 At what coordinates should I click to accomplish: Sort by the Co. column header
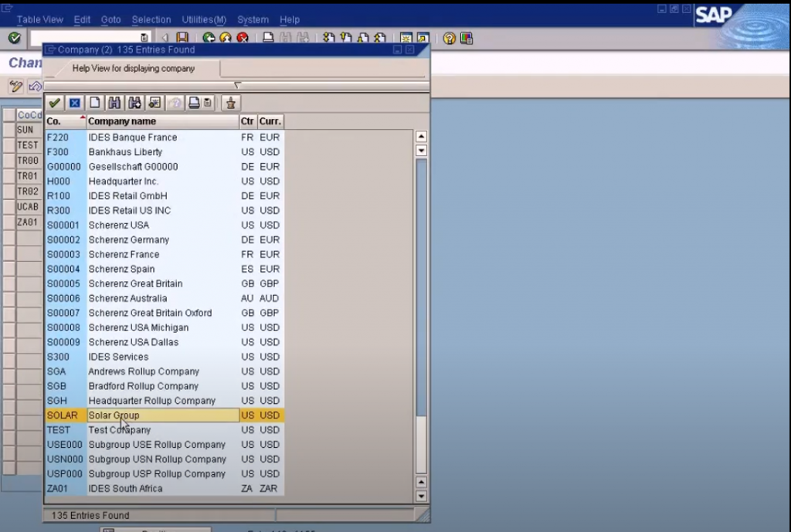click(x=66, y=121)
